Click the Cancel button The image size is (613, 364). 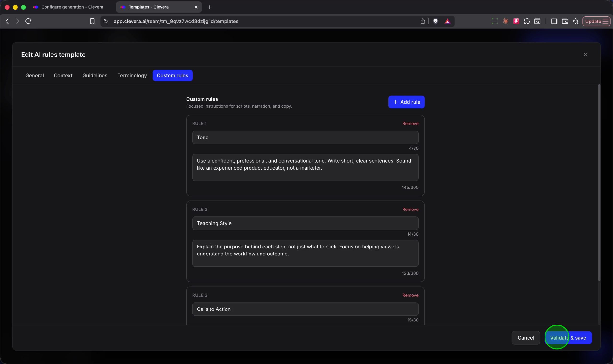point(526,338)
